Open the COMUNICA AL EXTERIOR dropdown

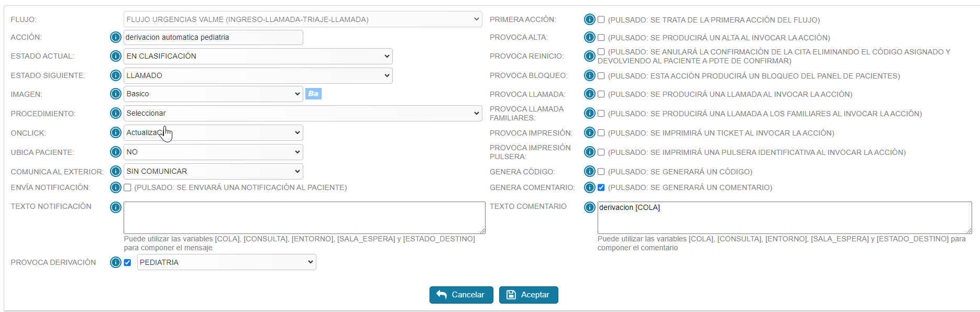click(x=213, y=171)
